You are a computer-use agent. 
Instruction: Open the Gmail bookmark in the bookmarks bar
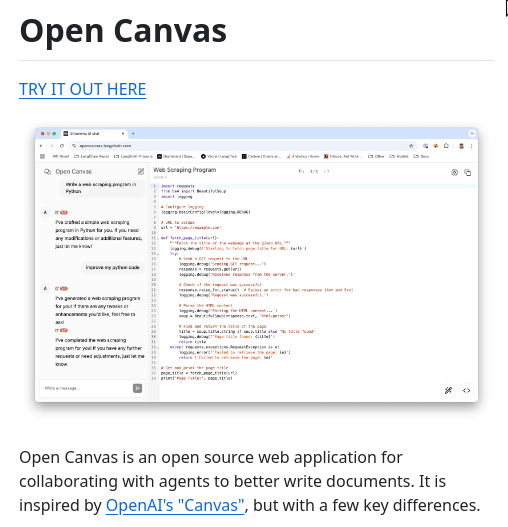(x=61, y=156)
